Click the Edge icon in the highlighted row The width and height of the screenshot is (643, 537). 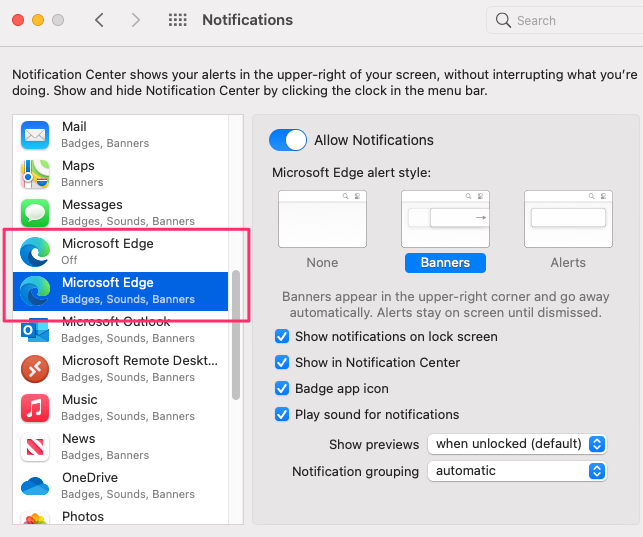coord(35,291)
